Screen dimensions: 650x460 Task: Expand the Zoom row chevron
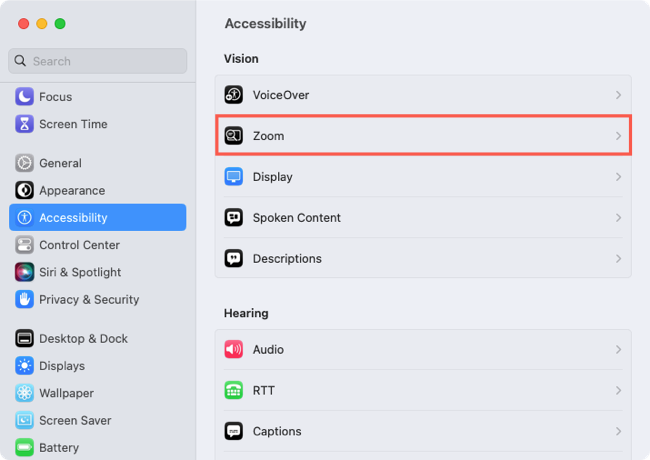(618, 136)
